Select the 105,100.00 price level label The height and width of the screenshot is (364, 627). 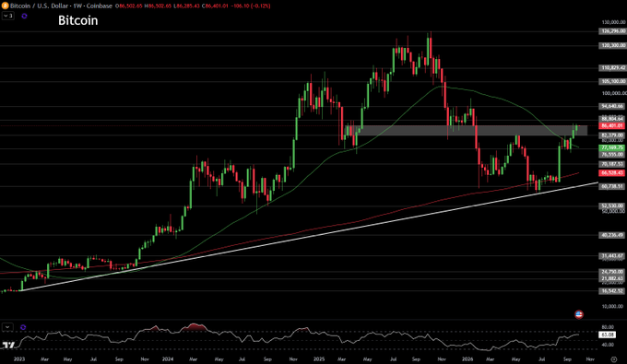click(612, 81)
